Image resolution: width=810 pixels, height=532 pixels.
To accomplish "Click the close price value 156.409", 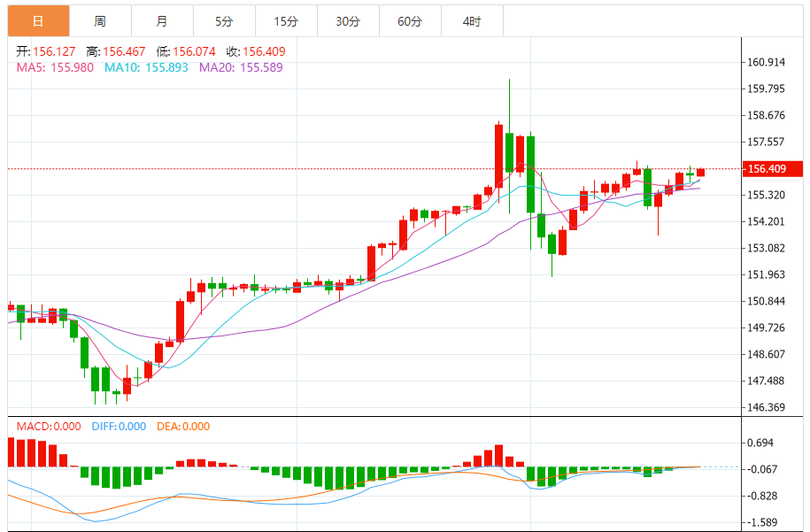I will pos(264,51).
